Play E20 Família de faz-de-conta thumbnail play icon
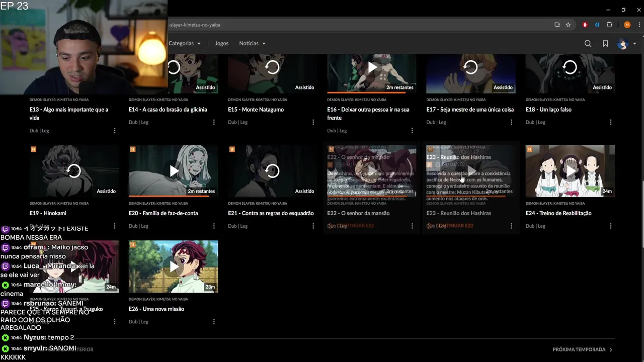The image size is (644, 362). click(x=174, y=171)
